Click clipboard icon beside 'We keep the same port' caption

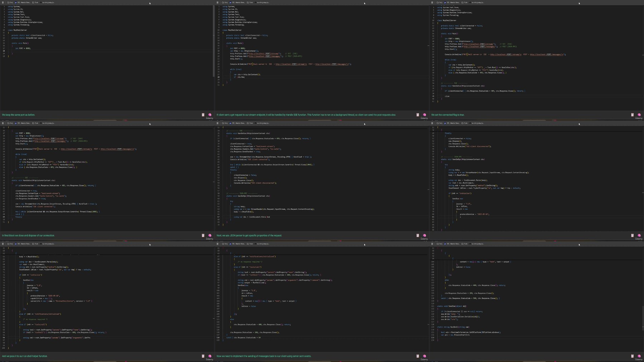coord(203,115)
